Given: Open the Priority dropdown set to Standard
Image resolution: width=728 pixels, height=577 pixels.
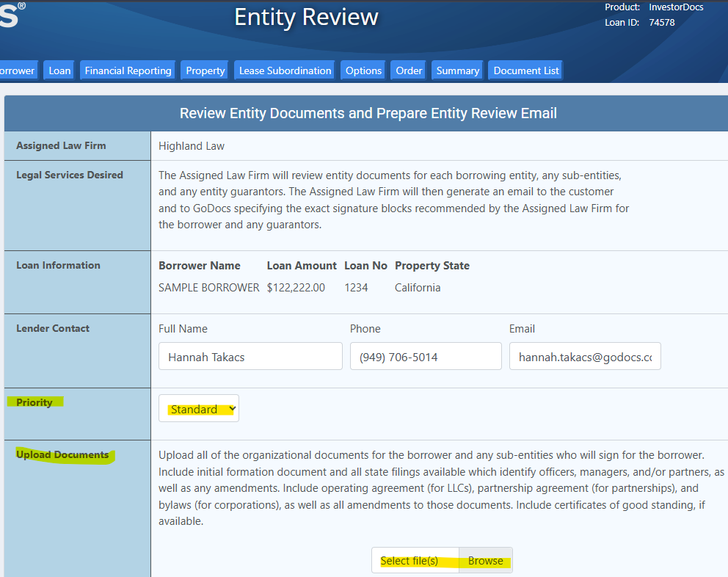Looking at the screenshot, I should tap(199, 408).
